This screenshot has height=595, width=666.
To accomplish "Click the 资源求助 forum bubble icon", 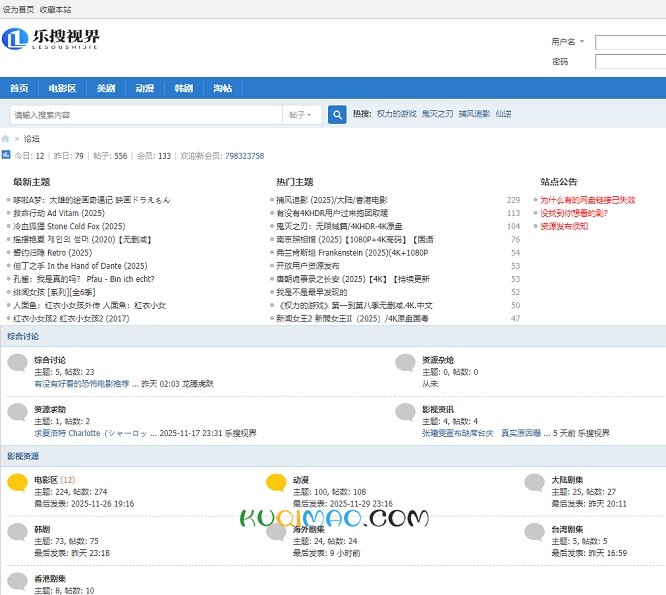I will click(17, 413).
